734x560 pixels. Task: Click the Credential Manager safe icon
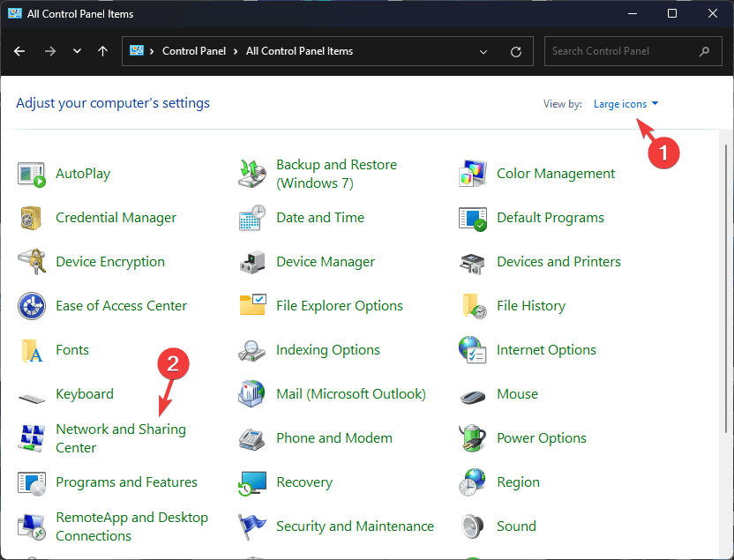32,218
